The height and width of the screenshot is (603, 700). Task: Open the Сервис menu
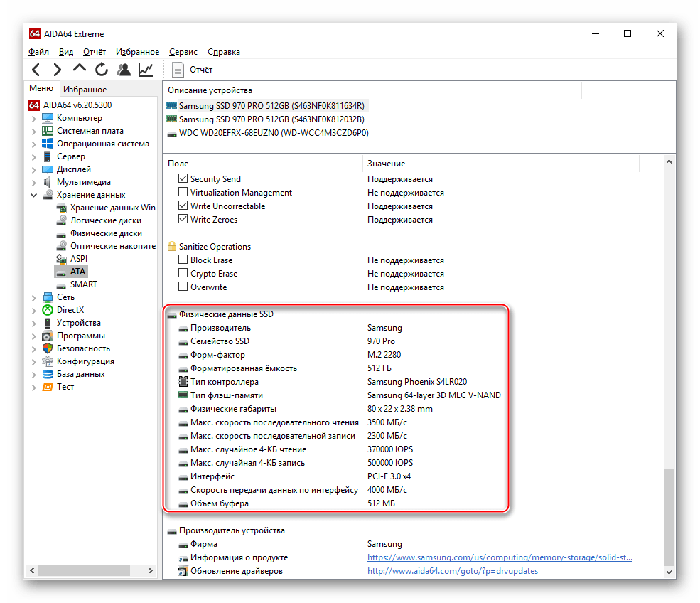click(183, 52)
